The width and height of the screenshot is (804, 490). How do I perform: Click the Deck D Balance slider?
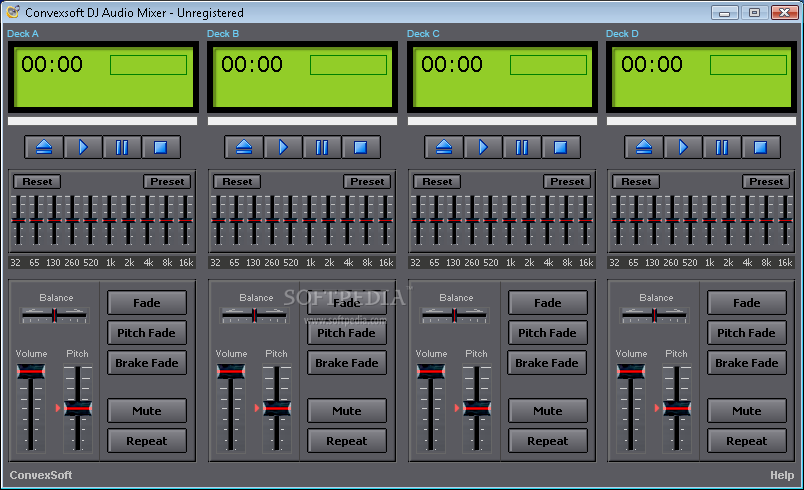coord(654,315)
